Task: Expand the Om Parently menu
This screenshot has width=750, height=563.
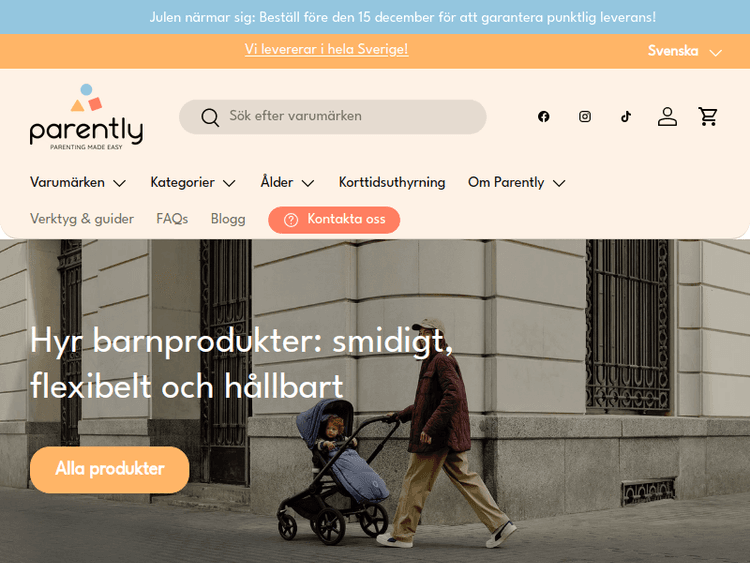Action: [517, 182]
